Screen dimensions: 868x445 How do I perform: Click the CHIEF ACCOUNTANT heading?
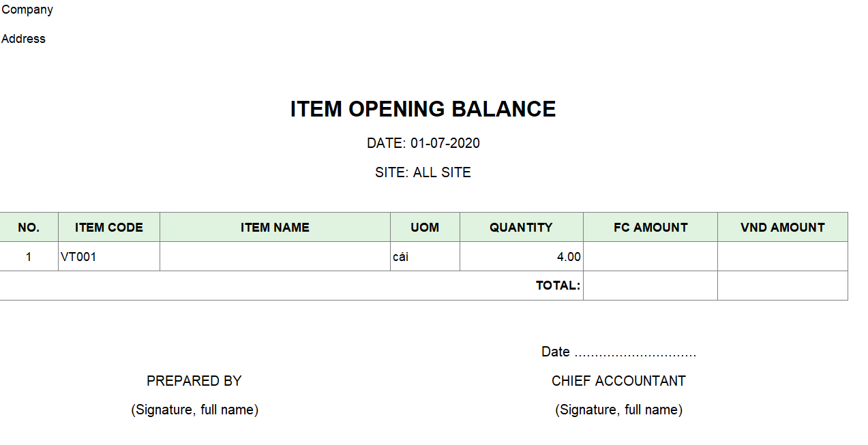pos(618,381)
